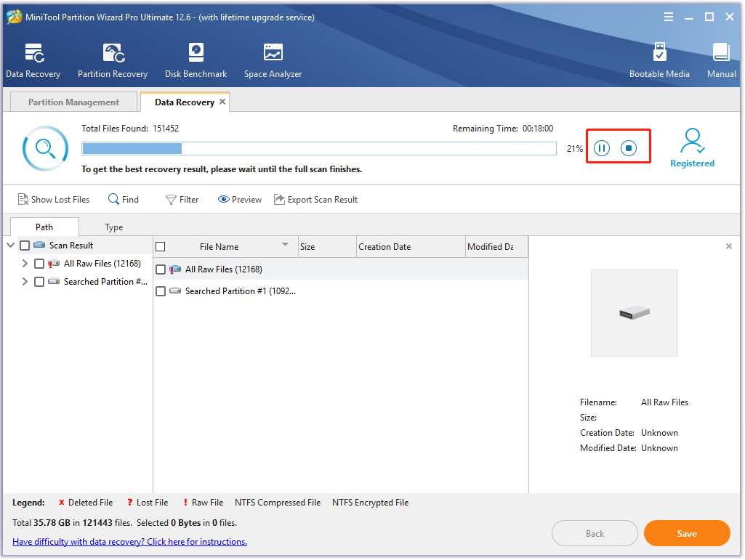Open the data recovery instructions link
Screen dimensions: 745x560
click(x=129, y=542)
